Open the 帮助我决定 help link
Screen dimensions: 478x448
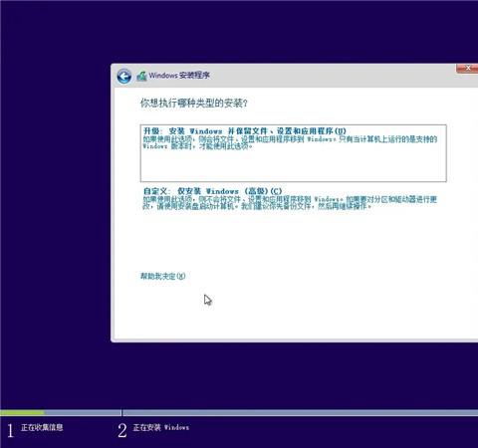[x=162, y=276]
